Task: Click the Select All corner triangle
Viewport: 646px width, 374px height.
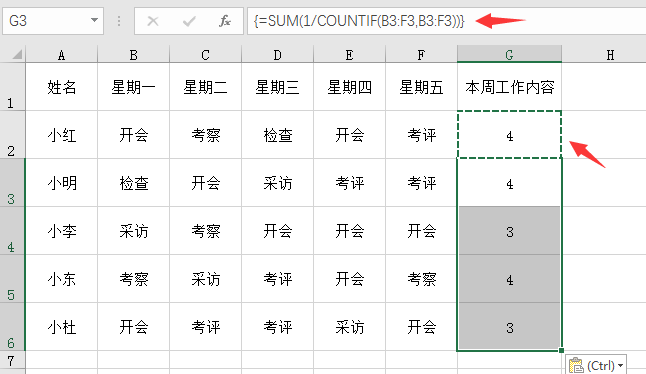Action: (x=16, y=54)
